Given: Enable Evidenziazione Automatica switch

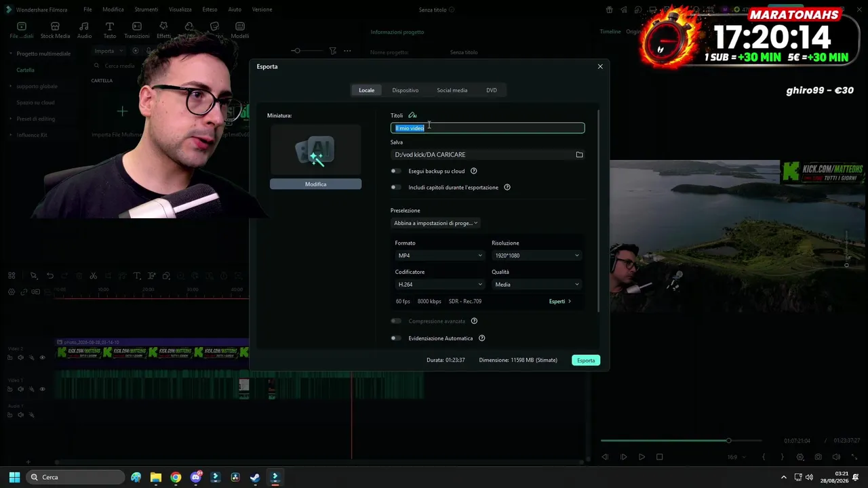Looking at the screenshot, I should point(396,338).
